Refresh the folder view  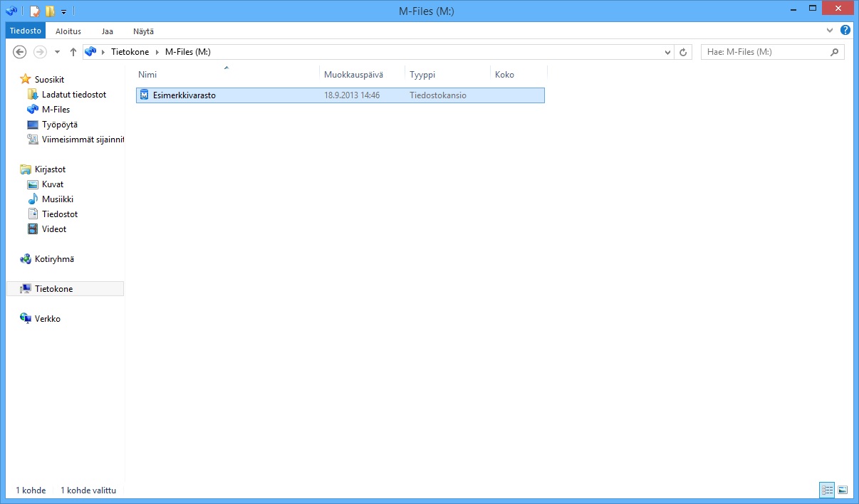click(x=683, y=52)
